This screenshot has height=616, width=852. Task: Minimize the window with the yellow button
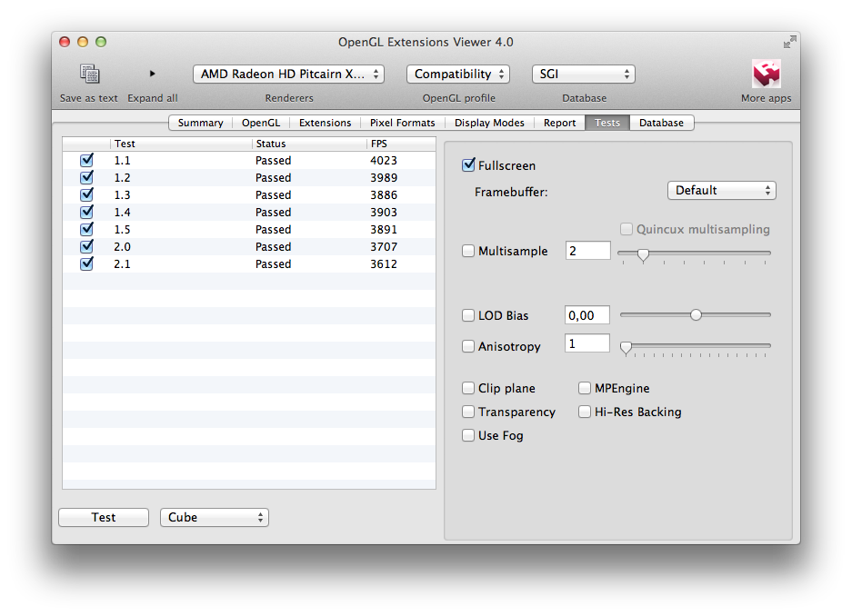coord(83,42)
